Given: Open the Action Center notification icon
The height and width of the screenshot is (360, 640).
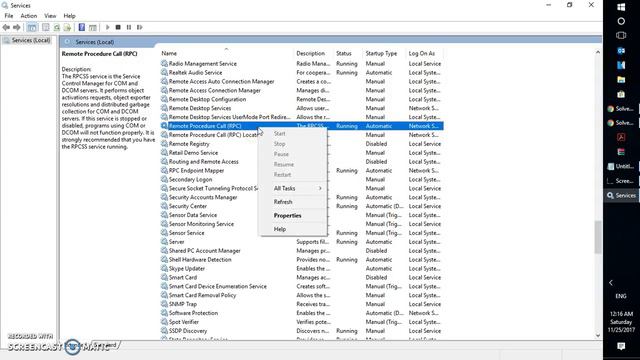Looking at the screenshot, I should [x=621, y=346].
